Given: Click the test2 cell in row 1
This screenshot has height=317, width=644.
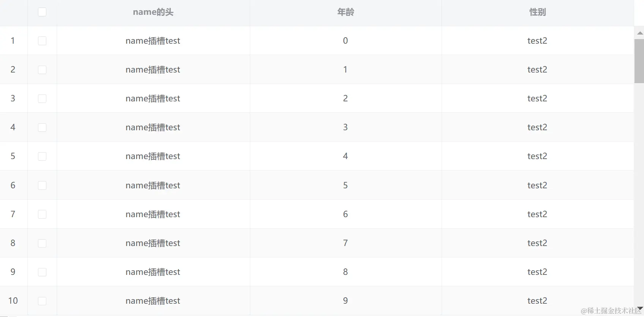Looking at the screenshot, I should click(x=537, y=41).
